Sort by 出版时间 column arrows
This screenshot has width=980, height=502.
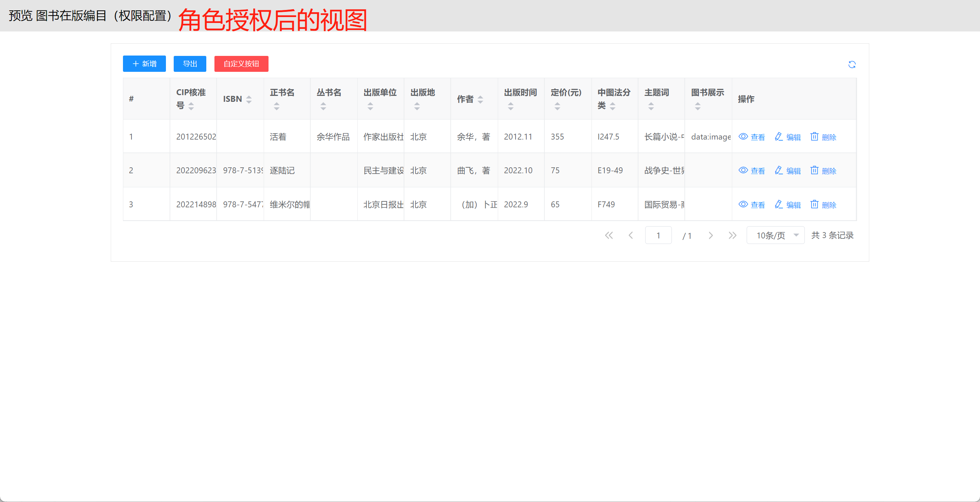(510, 107)
